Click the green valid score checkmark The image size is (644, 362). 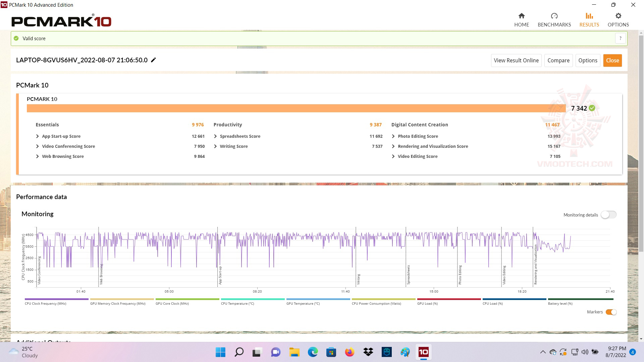coord(16,39)
